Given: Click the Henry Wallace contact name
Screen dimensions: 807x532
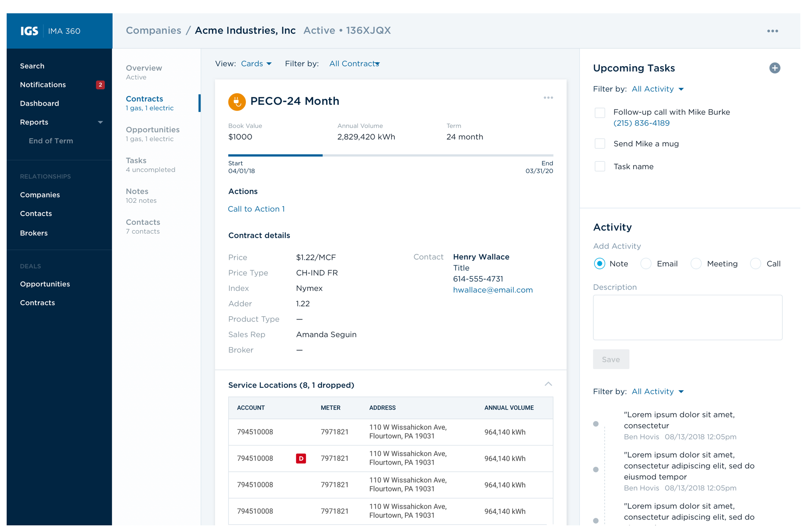Looking at the screenshot, I should tap(481, 257).
